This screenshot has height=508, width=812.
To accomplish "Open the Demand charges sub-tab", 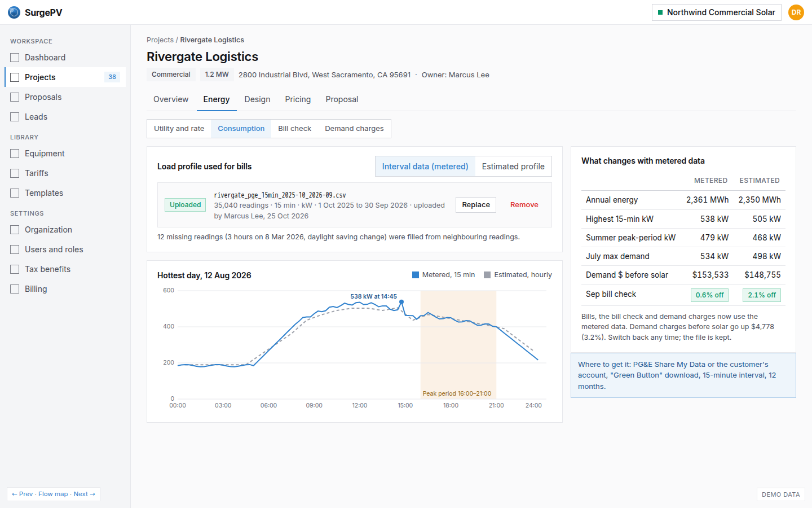I will click(x=354, y=129).
